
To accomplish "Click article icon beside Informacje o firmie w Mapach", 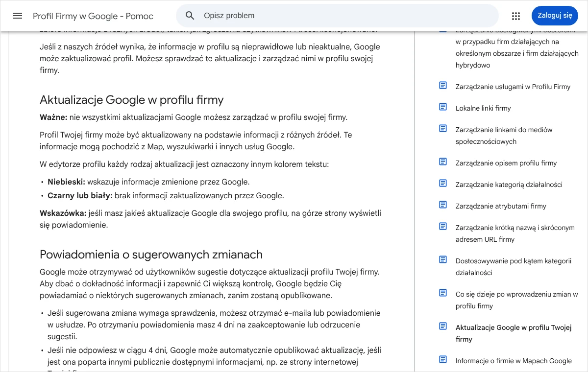I will [443, 359].
